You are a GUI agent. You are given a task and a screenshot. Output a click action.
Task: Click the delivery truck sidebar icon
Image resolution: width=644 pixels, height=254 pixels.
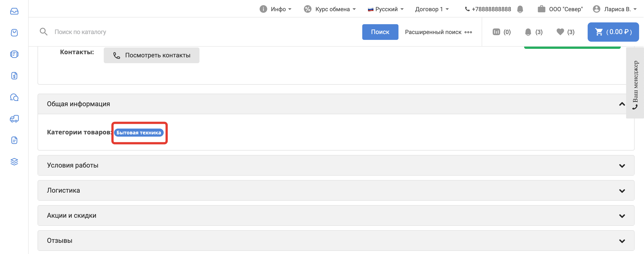[x=14, y=119]
